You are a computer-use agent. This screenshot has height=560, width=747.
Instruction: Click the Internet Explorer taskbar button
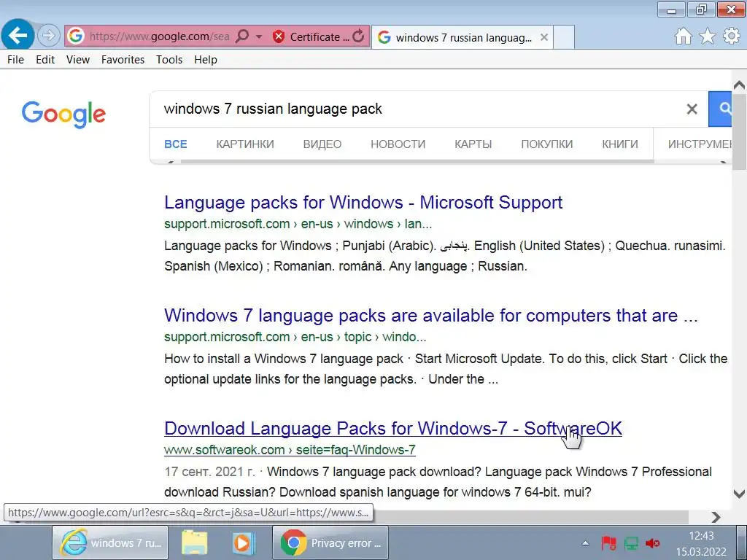(x=110, y=542)
